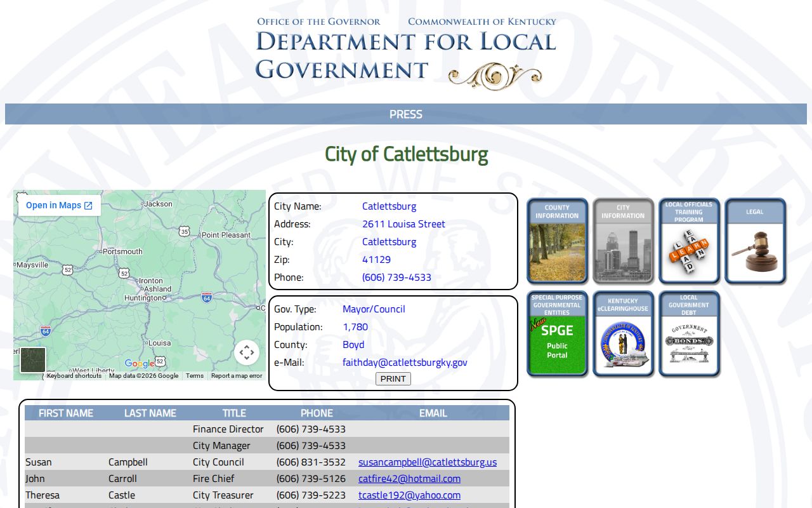Click the FIRST NAME column header

[66, 413]
